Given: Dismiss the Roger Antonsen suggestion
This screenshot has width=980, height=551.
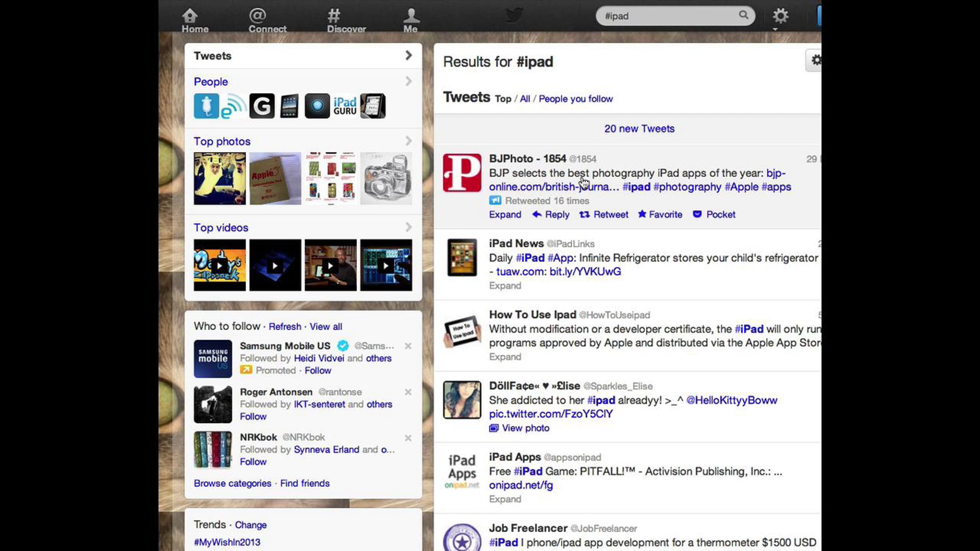Looking at the screenshot, I should [x=408, y=392].
